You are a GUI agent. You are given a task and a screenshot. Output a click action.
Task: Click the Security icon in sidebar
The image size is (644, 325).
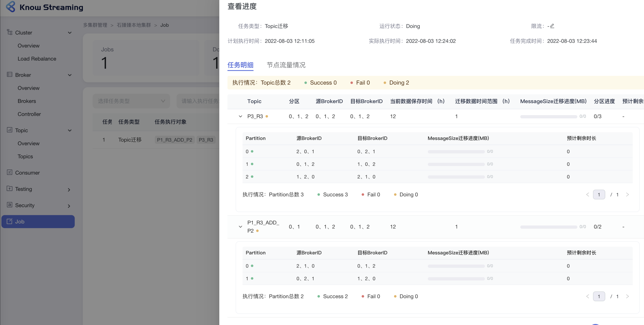pos(10,205)
